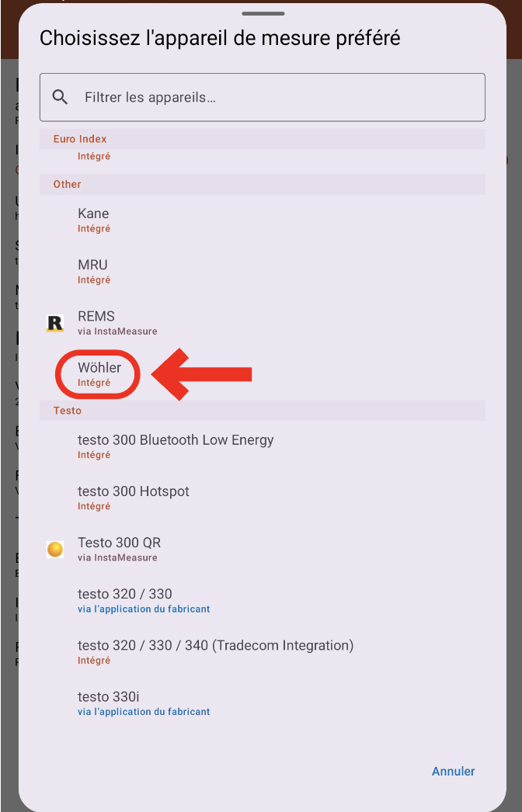The image size is (522, 812).
Task: Choose testo 300 Hotspot
Action: click(263, 498)
